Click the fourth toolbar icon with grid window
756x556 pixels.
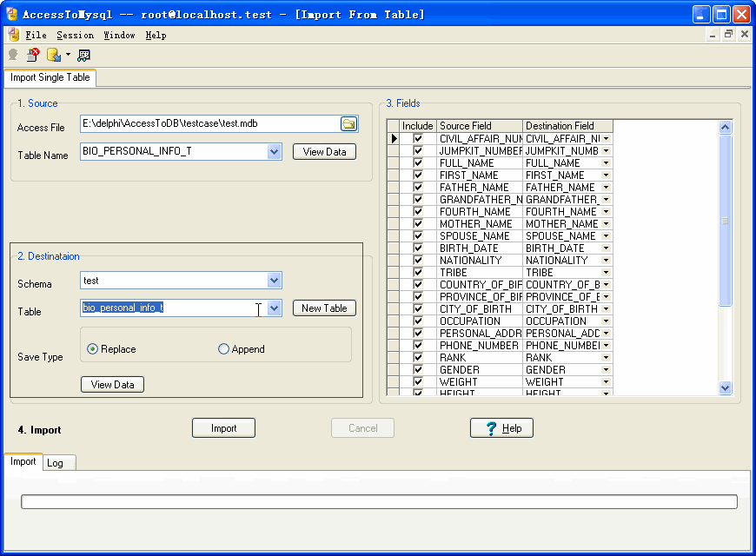point(84,56)
